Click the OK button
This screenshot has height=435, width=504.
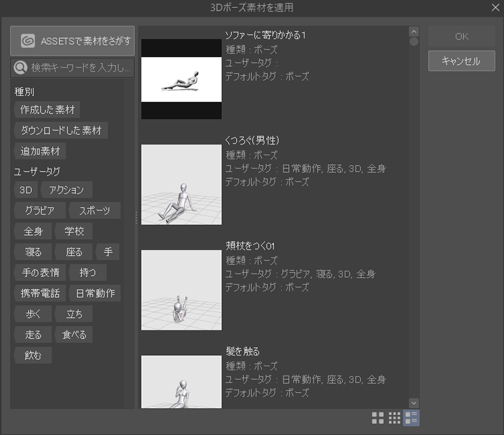pyautogui.click(x=462, y=36)
